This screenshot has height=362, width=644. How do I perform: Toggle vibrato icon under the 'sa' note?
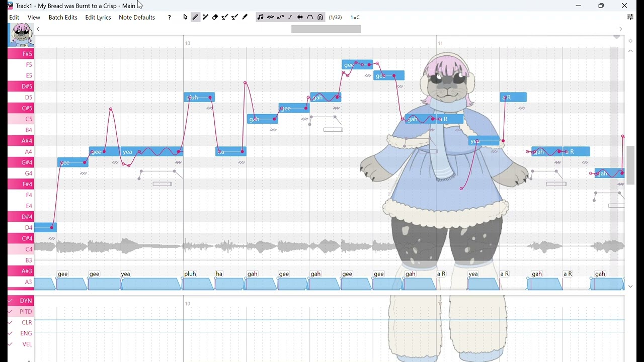tap(242, 163)
